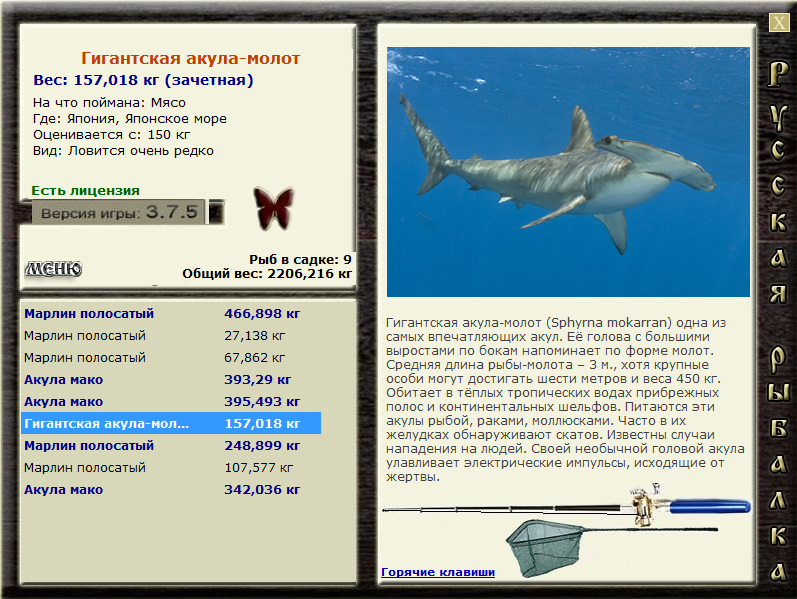Open the Горячие клавиши link
Viewport: 797px width, 599px height.
click(x=438, y=572)
